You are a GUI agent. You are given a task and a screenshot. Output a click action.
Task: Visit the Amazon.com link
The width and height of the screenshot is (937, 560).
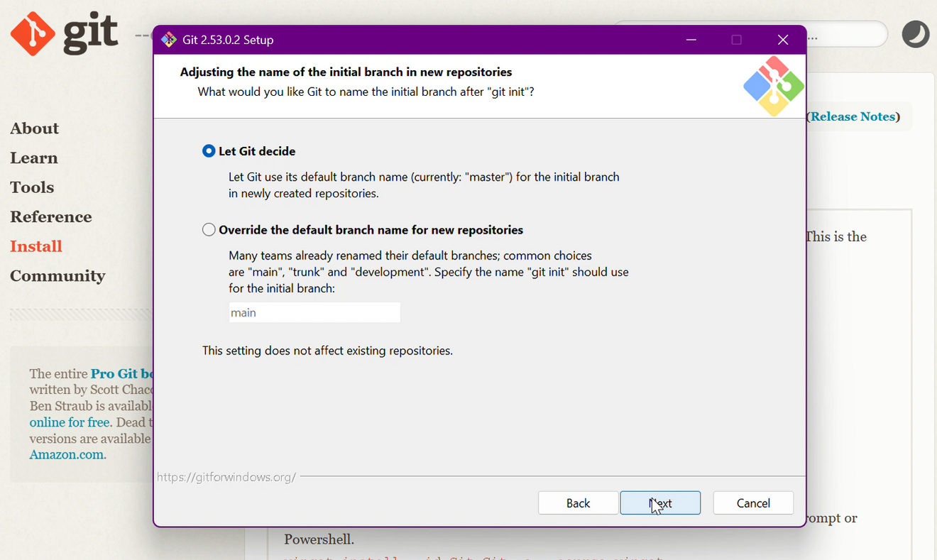[67, 455]
